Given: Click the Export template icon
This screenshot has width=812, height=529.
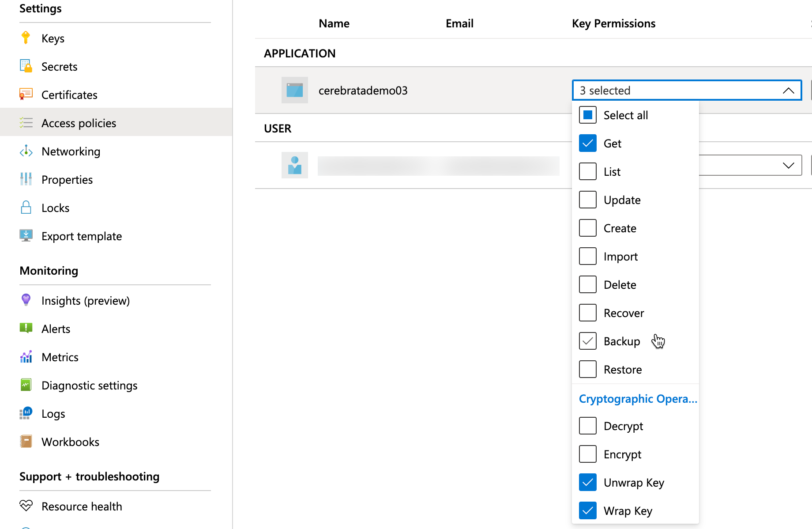Looking at the screenshot, I should (26, 236).
